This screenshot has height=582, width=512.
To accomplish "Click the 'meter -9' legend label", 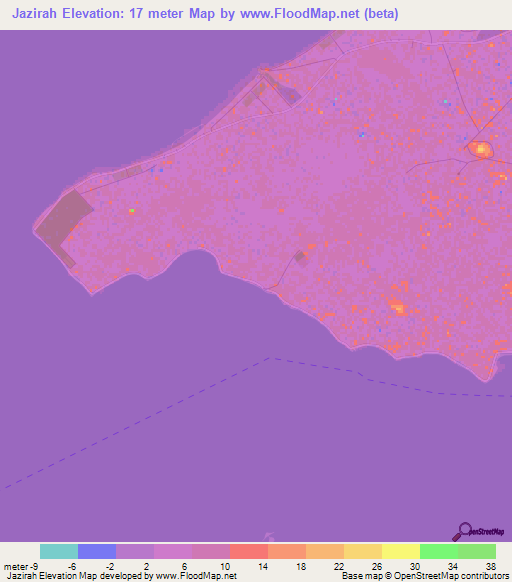I will [21, 567].
